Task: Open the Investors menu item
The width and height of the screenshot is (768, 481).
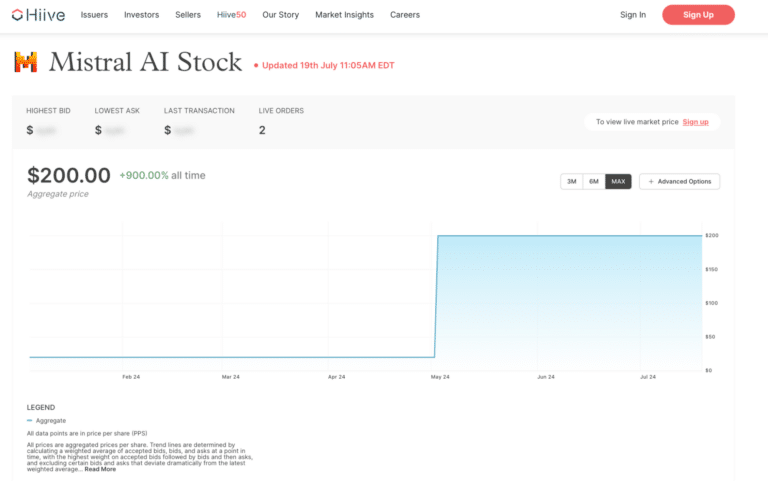Action: click(141, 15)
